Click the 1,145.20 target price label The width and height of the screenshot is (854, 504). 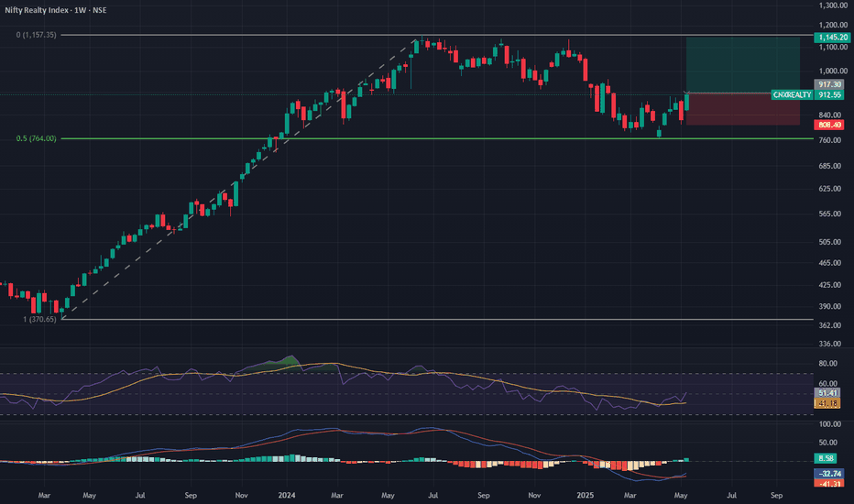click(x=831, y=37)
